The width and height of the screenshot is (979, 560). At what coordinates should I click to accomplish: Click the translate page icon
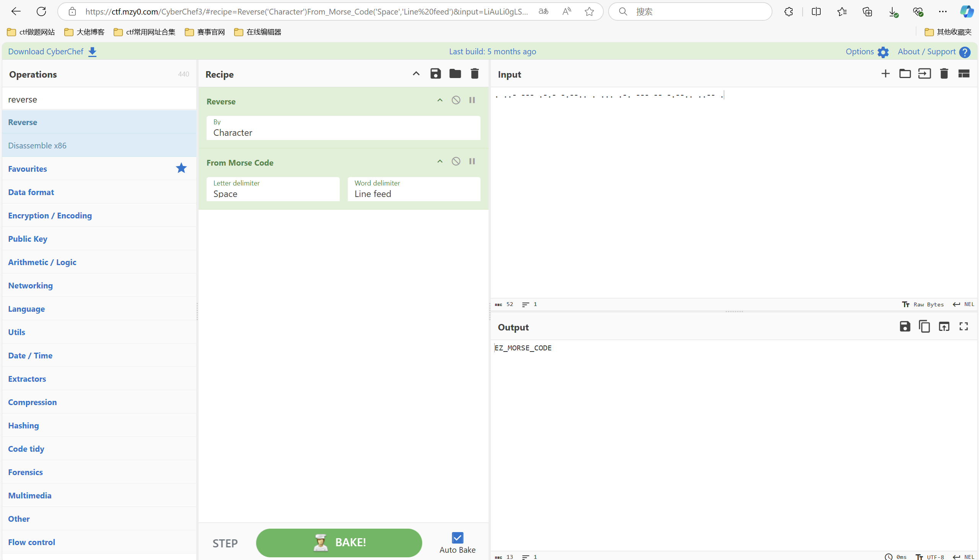[x=543, y=11]
